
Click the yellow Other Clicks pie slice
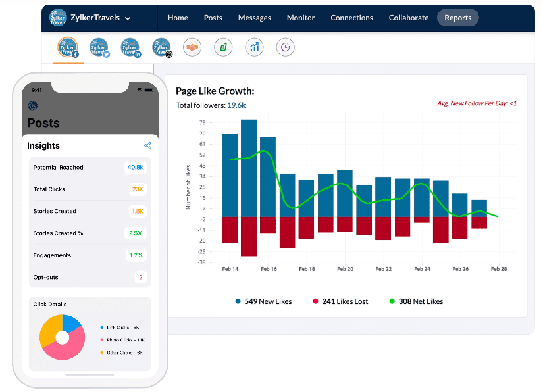49,330
